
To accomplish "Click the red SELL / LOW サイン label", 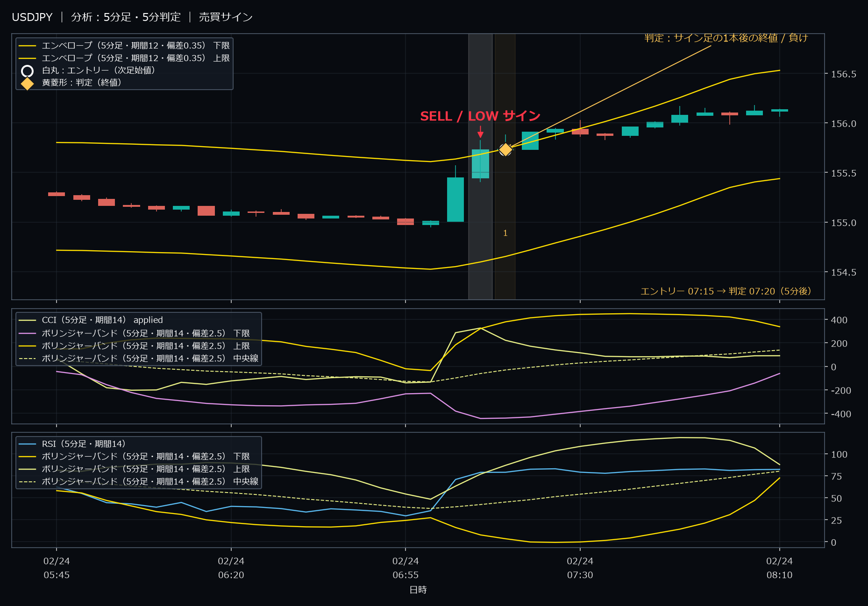I will click(480, 116).
